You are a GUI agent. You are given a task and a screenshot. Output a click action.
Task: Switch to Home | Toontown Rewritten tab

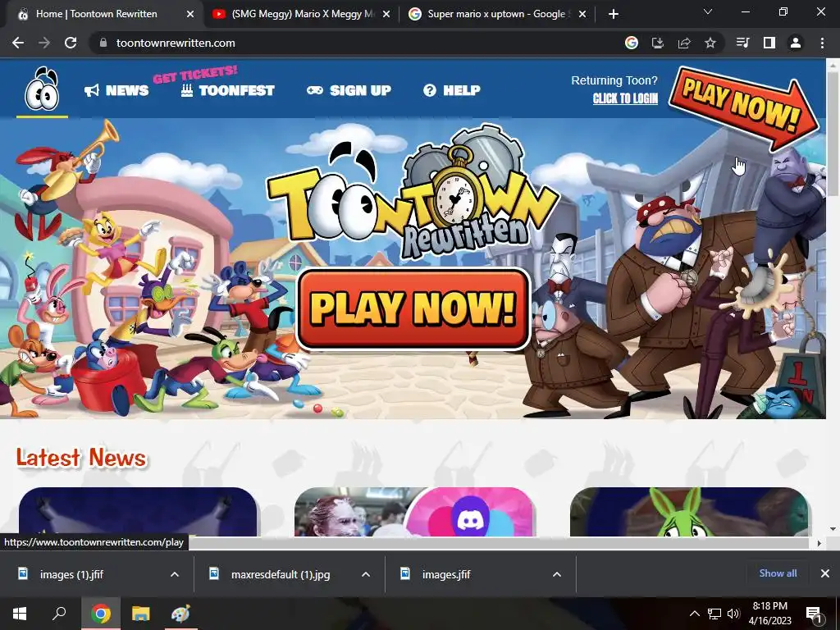point(97,14)
